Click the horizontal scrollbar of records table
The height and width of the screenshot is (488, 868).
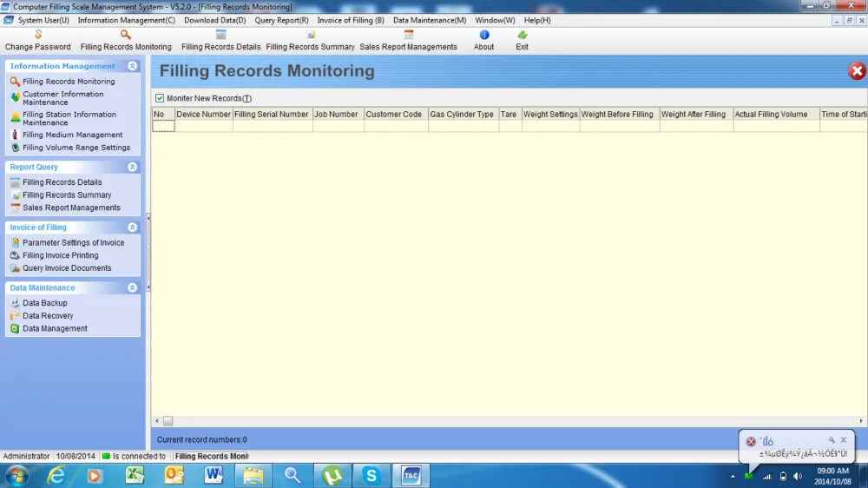(x=503, y=421)
